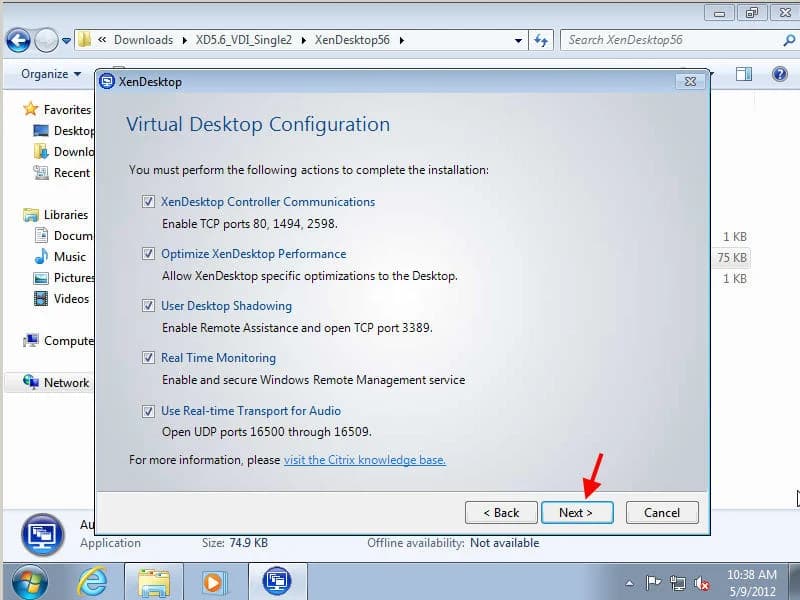The width and height of the screenshot is (800, 600).
Task: Click the Explorer back arrow button
Action: [x=18, y=40]
